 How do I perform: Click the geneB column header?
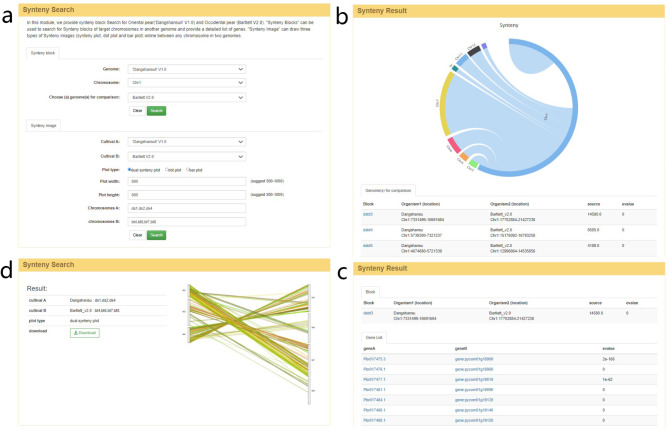(461, 349)
